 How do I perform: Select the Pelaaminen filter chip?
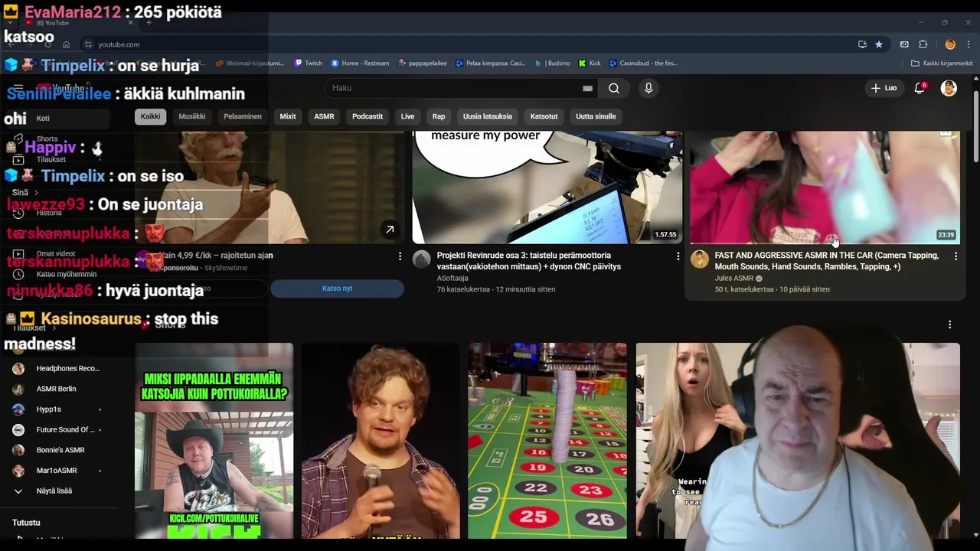click(243, 116)
